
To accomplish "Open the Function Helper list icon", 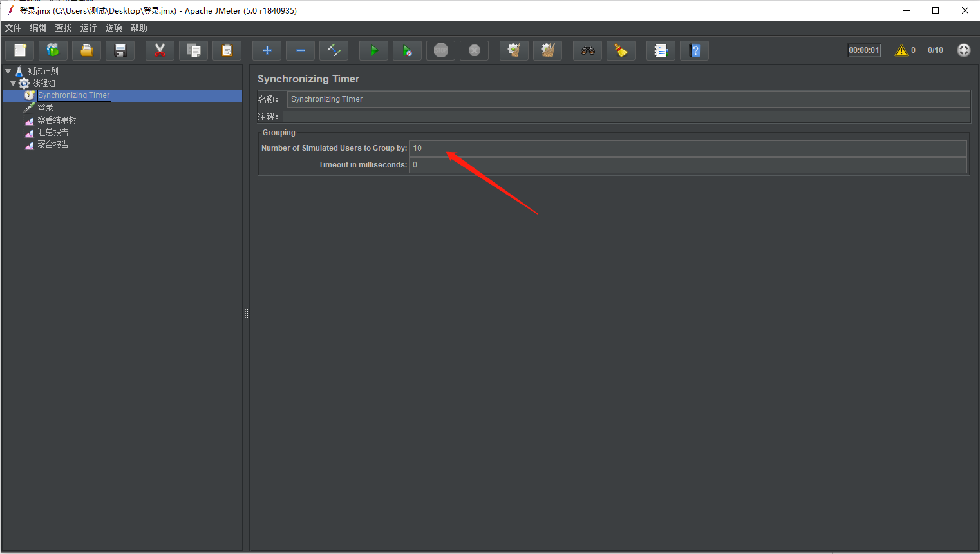I will [661, 50].
